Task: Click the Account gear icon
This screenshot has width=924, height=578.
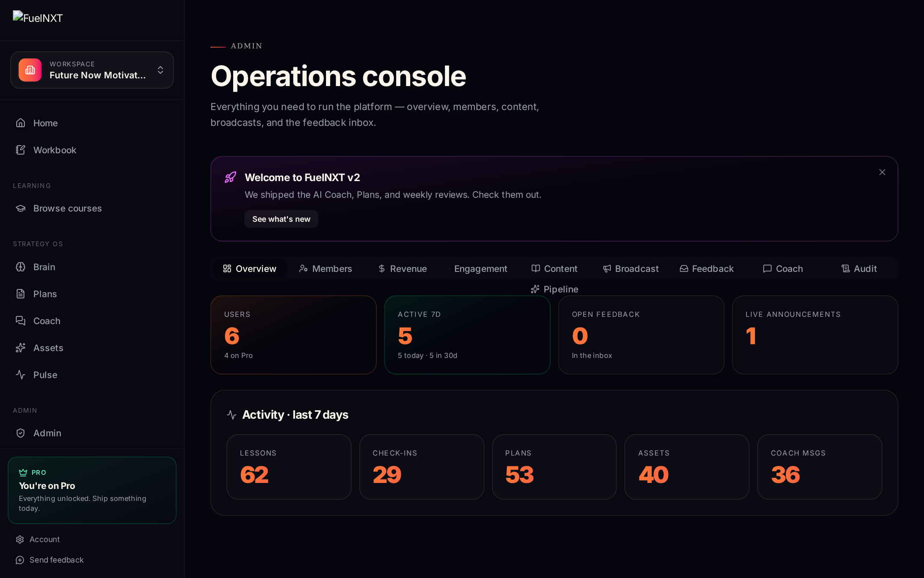Action: click(x=20, y=539)
